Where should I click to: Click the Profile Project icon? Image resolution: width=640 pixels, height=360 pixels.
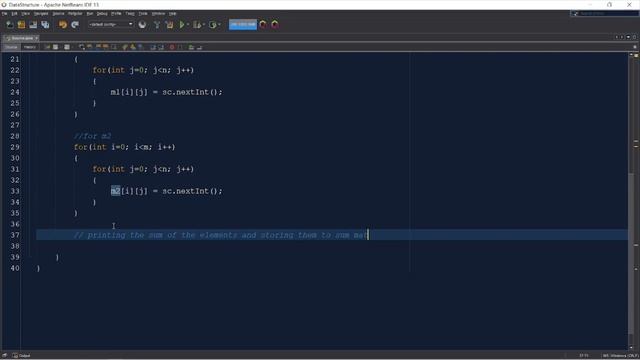click(213, 25)
